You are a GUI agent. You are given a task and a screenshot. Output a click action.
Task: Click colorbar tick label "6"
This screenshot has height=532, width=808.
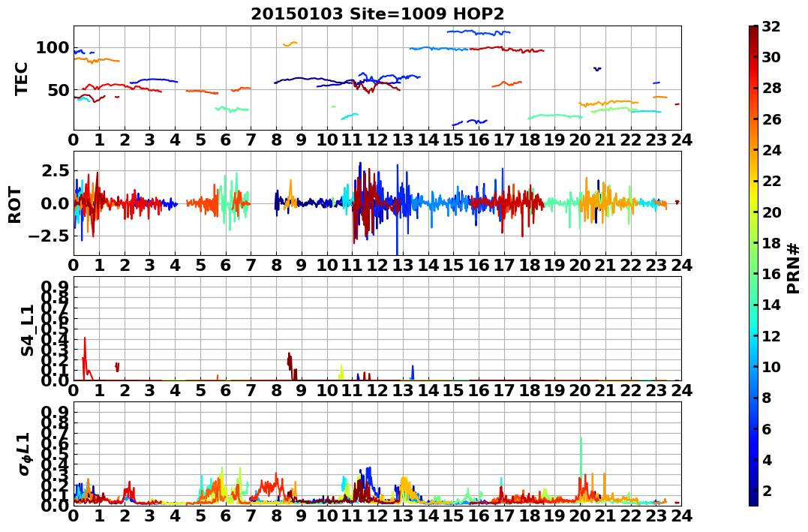point(767,428)
